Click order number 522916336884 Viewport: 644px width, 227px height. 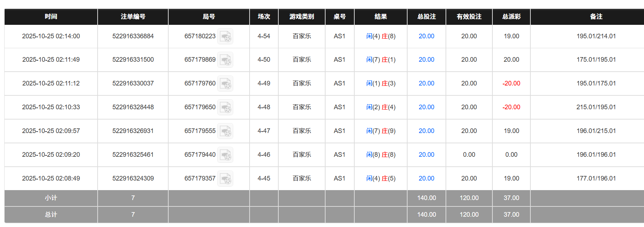point(133,36)
